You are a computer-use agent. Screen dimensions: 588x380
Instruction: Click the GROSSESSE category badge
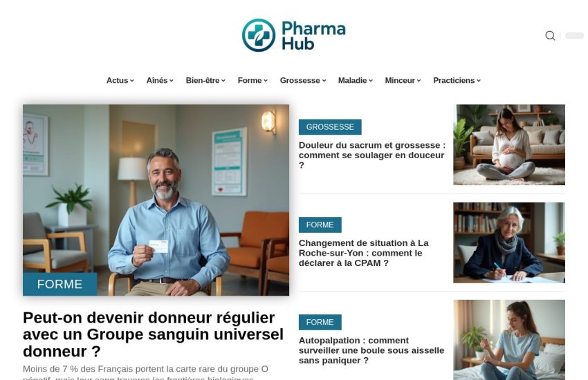click(330, 127)
